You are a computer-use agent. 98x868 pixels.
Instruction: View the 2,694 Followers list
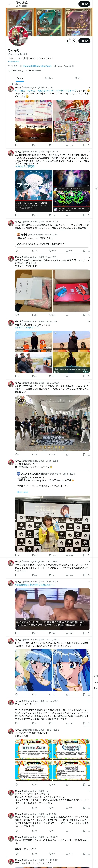33,70
